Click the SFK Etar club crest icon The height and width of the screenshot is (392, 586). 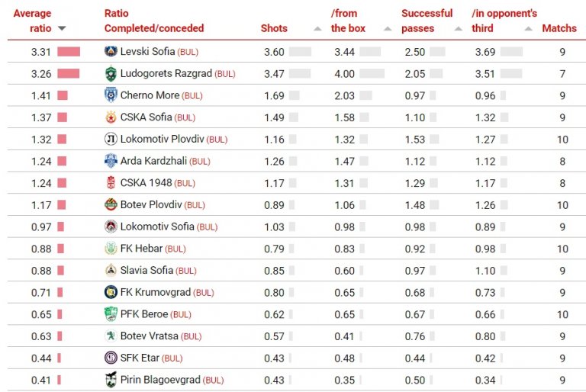pos(111,358)
